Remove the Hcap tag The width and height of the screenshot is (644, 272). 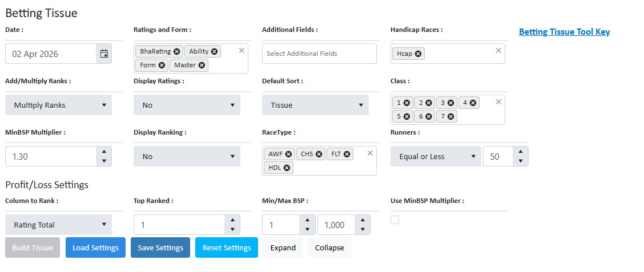[x=418, y=54]
